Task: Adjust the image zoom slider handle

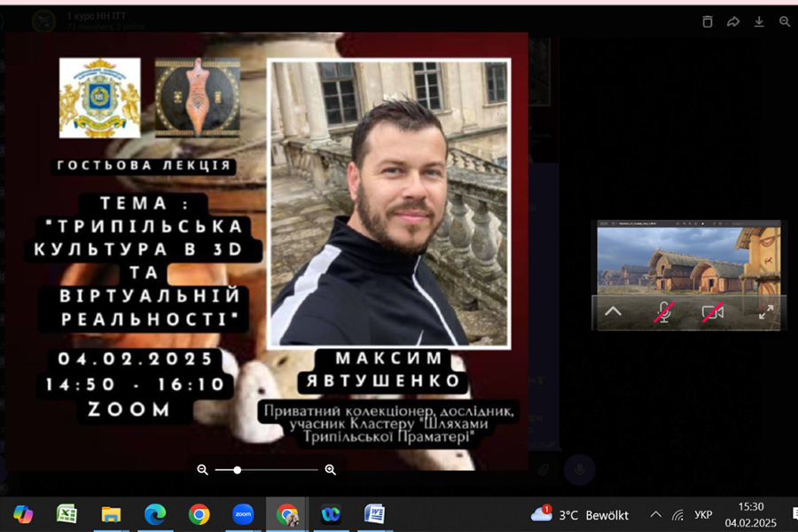Action: [237, 470]
